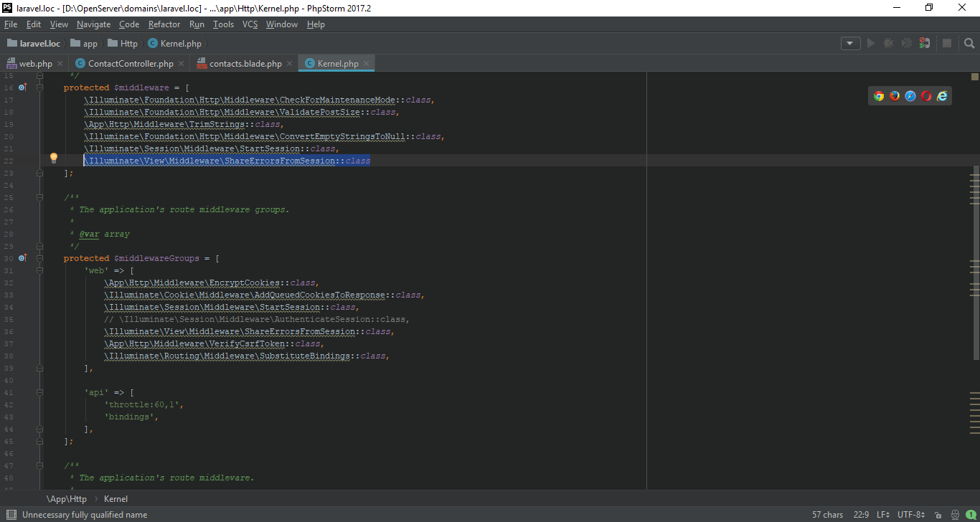Open event log notification bubble
The width and height of the screenshot is (980, 522).
971,515
